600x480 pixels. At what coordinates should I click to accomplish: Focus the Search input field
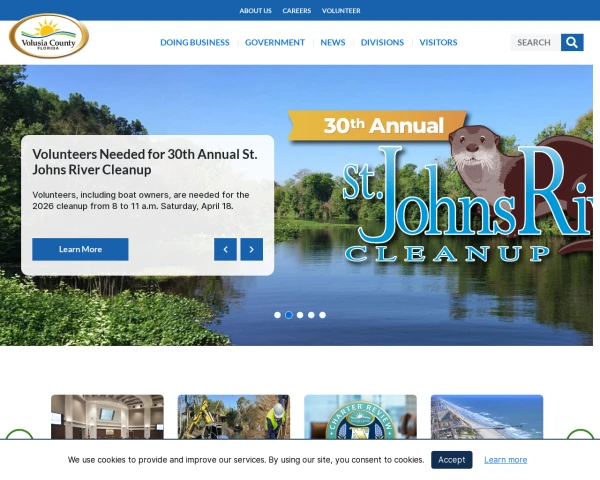pos(536,42)
